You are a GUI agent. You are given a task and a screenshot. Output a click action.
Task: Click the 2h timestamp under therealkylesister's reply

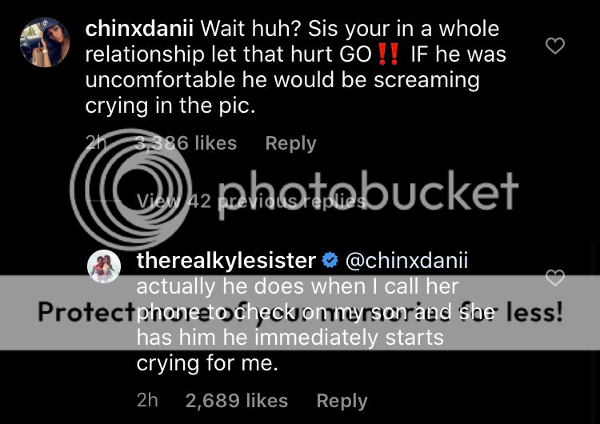coord(147,401)
